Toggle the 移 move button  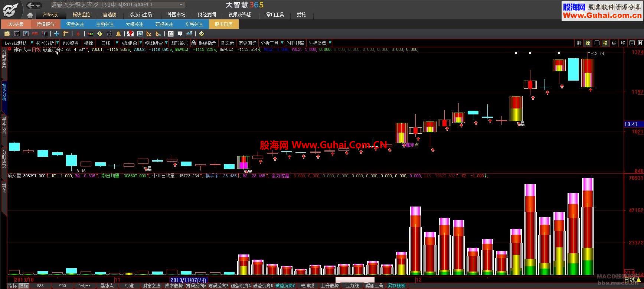(x=623, y=43)
